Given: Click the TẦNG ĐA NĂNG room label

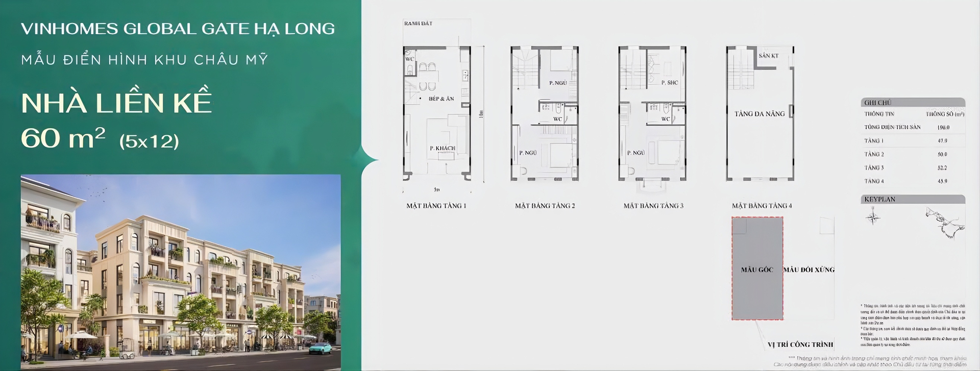Looking at the screenshot, I should point(759,114).
